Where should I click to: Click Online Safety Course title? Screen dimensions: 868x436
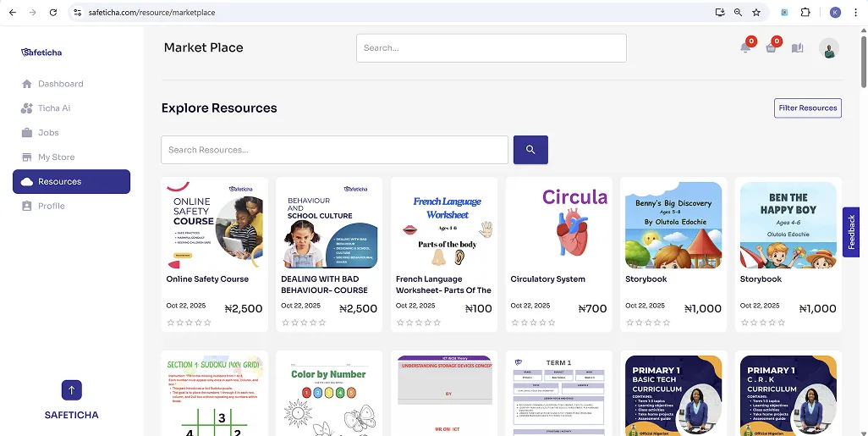click(x=207, y=279)
